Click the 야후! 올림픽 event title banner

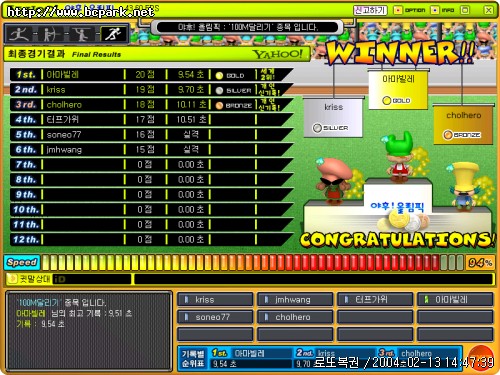tap(247, 27)
